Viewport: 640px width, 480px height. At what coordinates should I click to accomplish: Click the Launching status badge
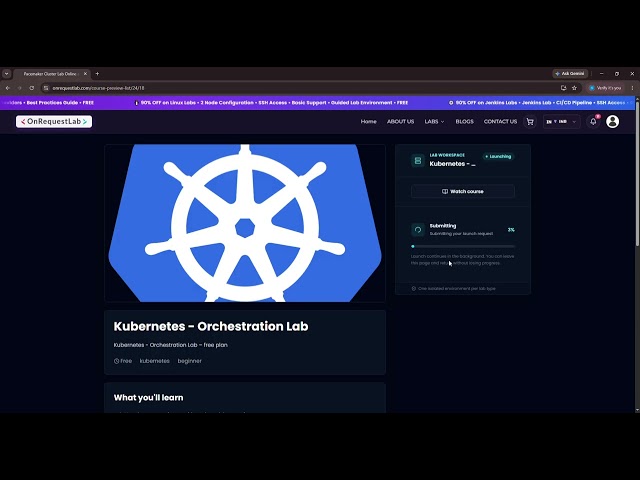click(498, 156)
